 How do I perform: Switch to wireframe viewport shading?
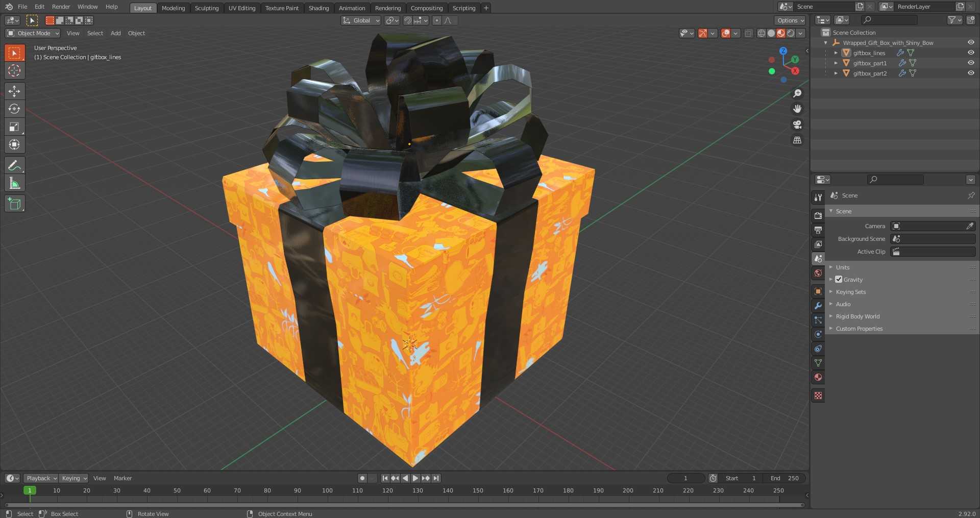(761, 33)
